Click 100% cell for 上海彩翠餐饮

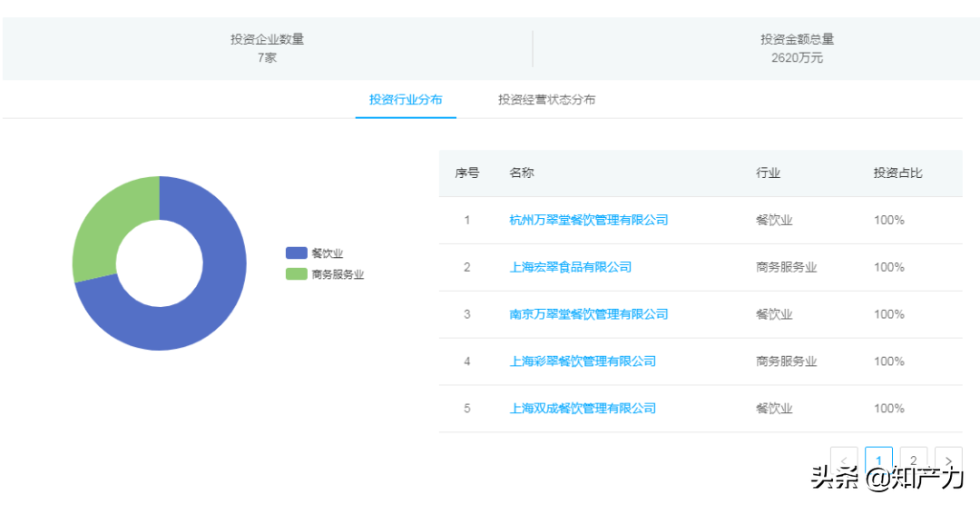click(x=889, y=361)
